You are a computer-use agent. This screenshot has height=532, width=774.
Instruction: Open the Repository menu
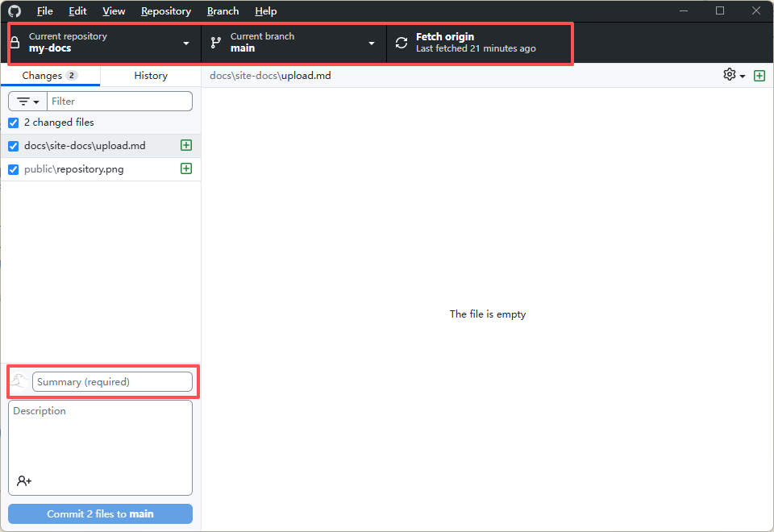click(x=165, y=11)
